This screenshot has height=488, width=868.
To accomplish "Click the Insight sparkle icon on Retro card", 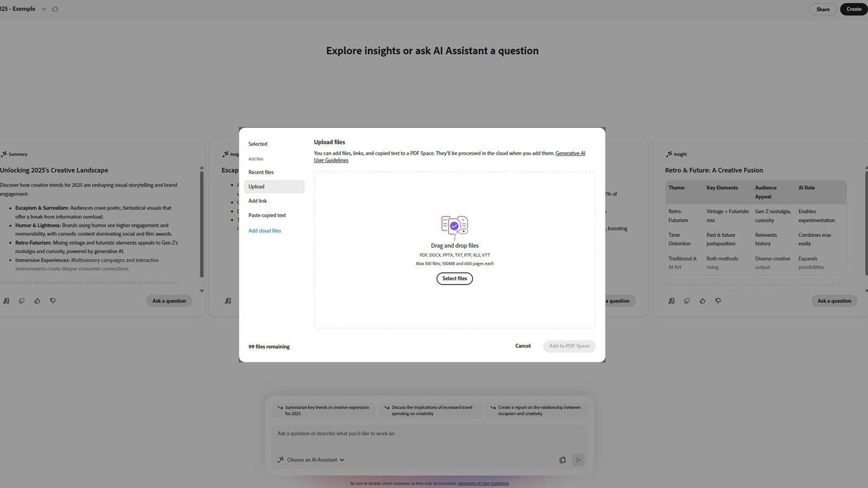I will pos(669,154).
